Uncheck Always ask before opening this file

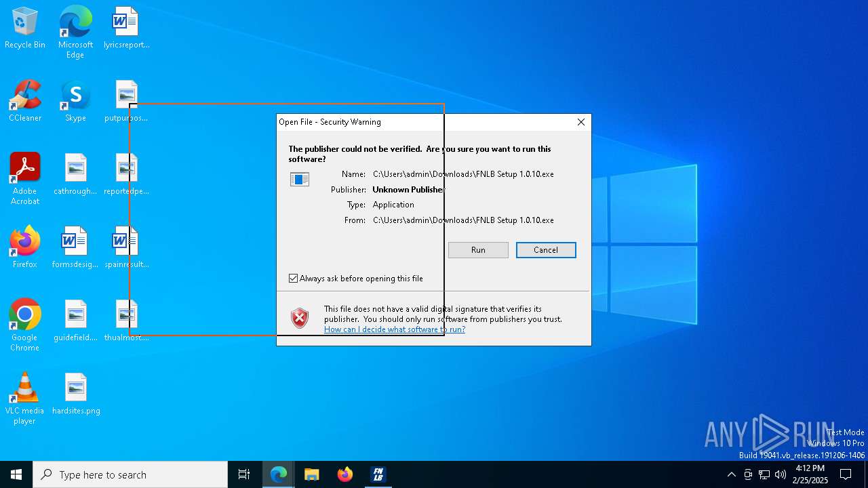(x=294, y=279)
